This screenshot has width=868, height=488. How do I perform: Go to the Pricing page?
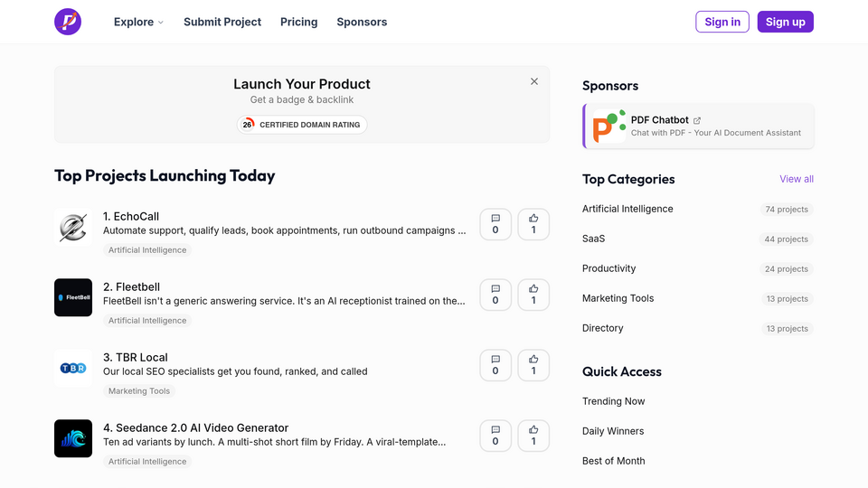299,22
